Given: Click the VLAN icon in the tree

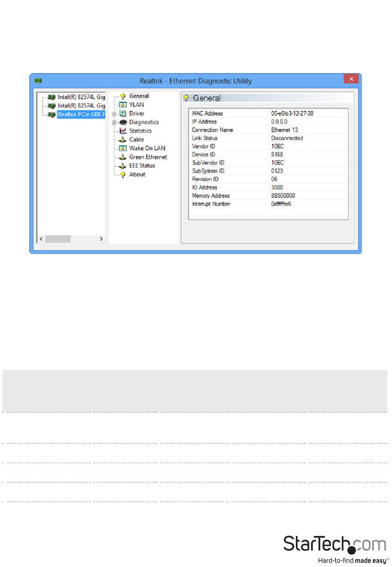Looking at the screenshot, I should [123, 105].
